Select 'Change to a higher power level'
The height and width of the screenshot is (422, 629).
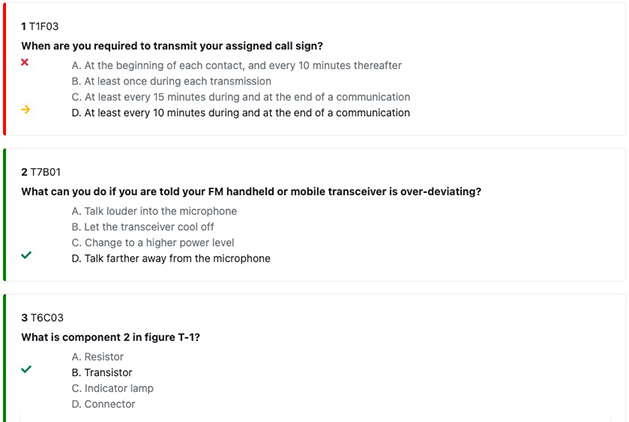click(151, 243)
